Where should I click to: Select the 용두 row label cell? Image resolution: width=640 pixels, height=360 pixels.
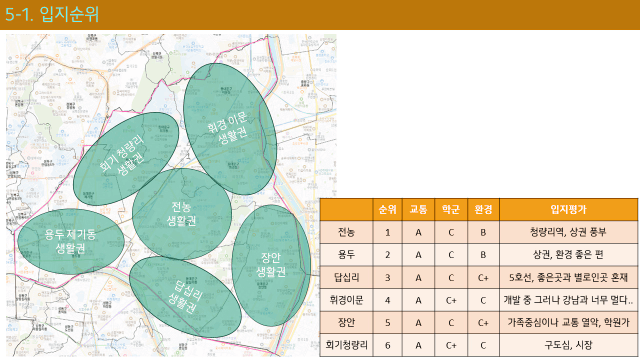(x=346, y=255)
